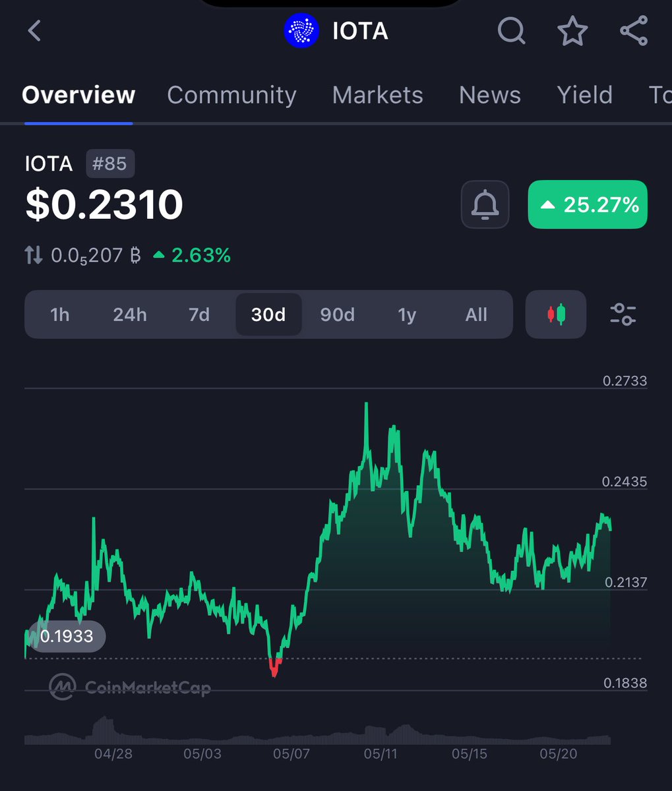This screenshot has height=791, width=672.
Task: Tap the volume bars below chart
Action: coord(317,730)
